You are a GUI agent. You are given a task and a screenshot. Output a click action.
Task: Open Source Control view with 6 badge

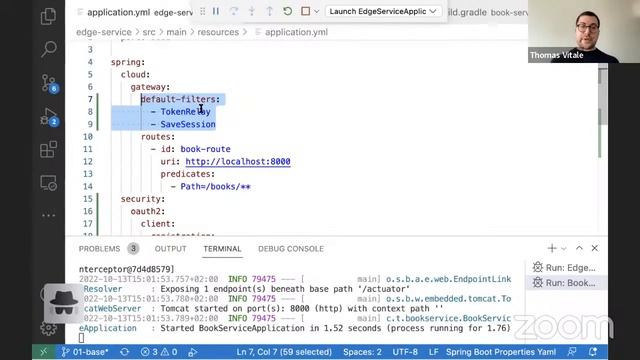click(x=49, y=83)
